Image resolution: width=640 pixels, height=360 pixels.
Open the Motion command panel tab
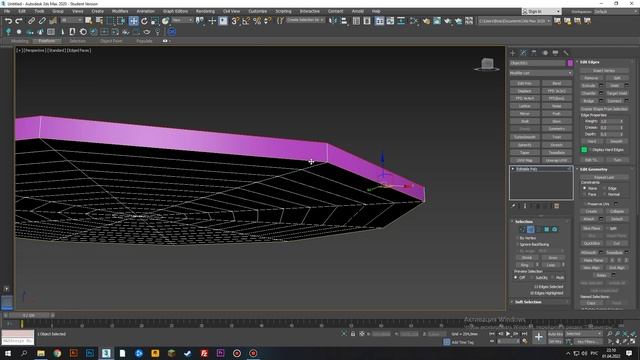pos(545,53)
